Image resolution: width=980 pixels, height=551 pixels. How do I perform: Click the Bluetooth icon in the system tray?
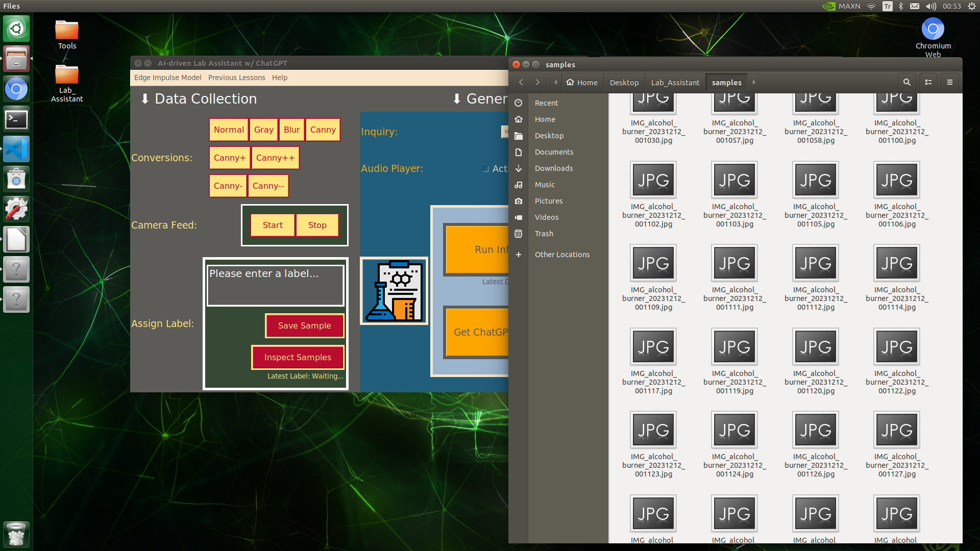coord(900,6)
